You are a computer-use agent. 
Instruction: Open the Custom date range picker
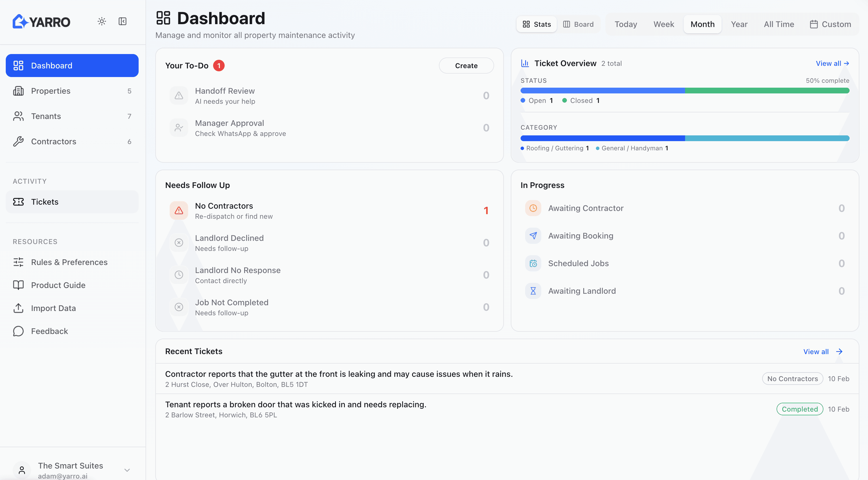pyautogui.click(x=830, y=24)
